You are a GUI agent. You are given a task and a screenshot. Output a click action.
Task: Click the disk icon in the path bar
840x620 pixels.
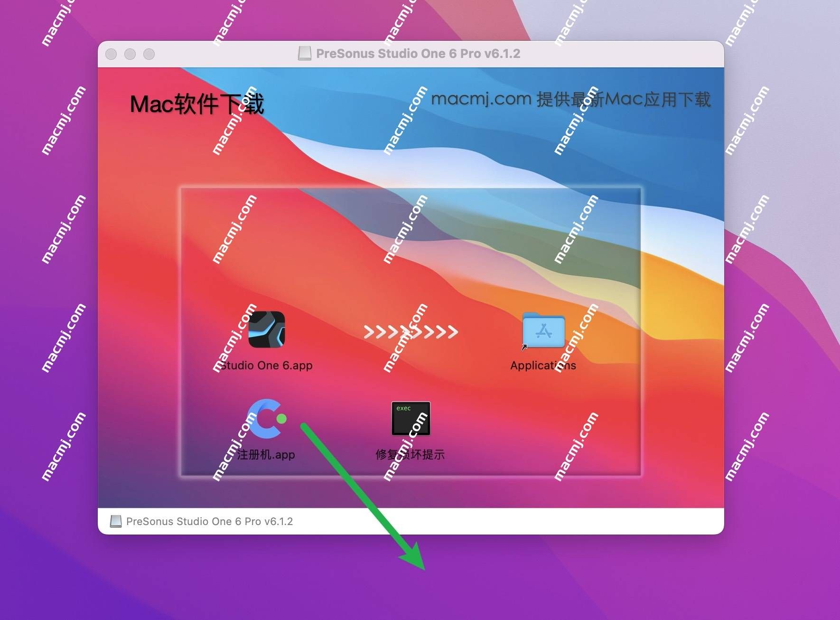[x=116, y=521]
